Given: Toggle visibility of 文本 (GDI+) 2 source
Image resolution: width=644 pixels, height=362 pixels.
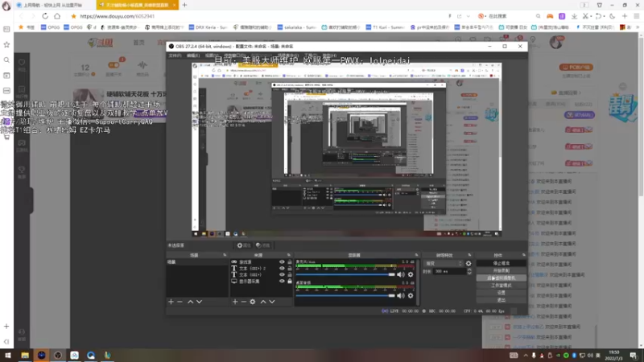Looking at the screenshot, I should 282,269.
